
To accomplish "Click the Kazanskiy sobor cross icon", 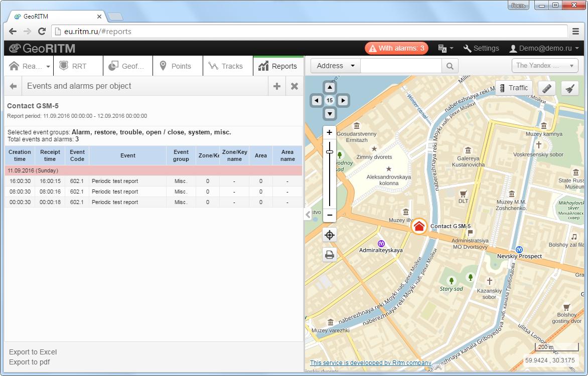I will point(489,281).
